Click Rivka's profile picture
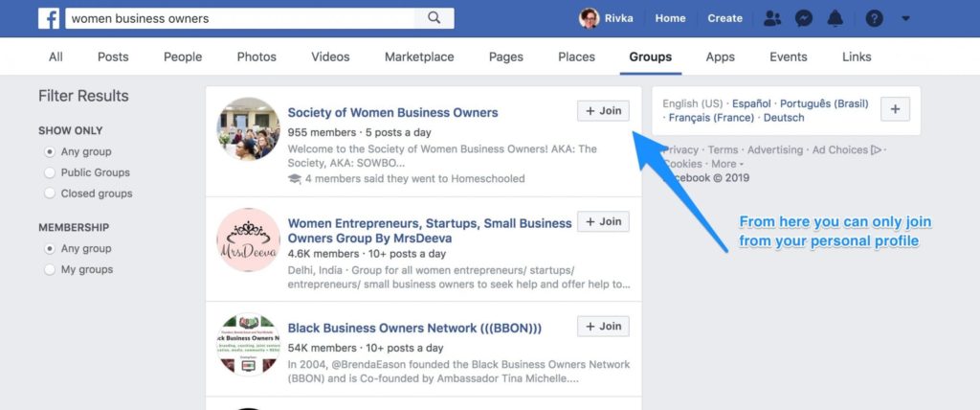Image resolution: width=980 pixels, height=410 pixels. (x=589, y=19)
